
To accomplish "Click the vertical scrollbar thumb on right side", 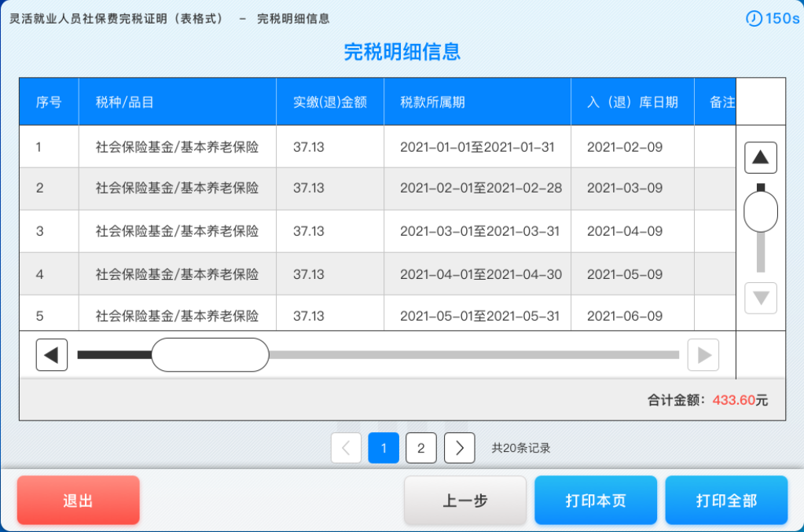I will 759,210.
